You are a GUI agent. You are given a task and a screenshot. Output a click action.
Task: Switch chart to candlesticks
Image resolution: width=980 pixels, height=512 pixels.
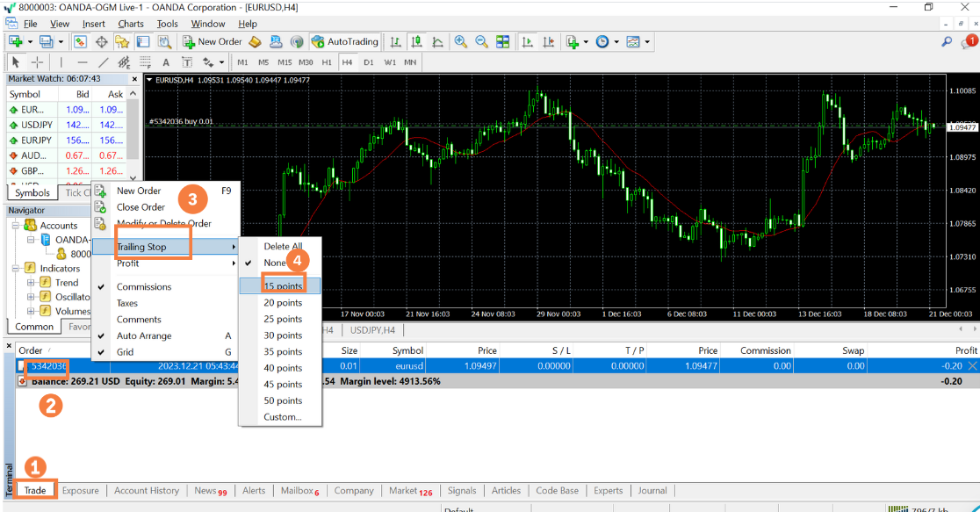(x=417, y=42)
